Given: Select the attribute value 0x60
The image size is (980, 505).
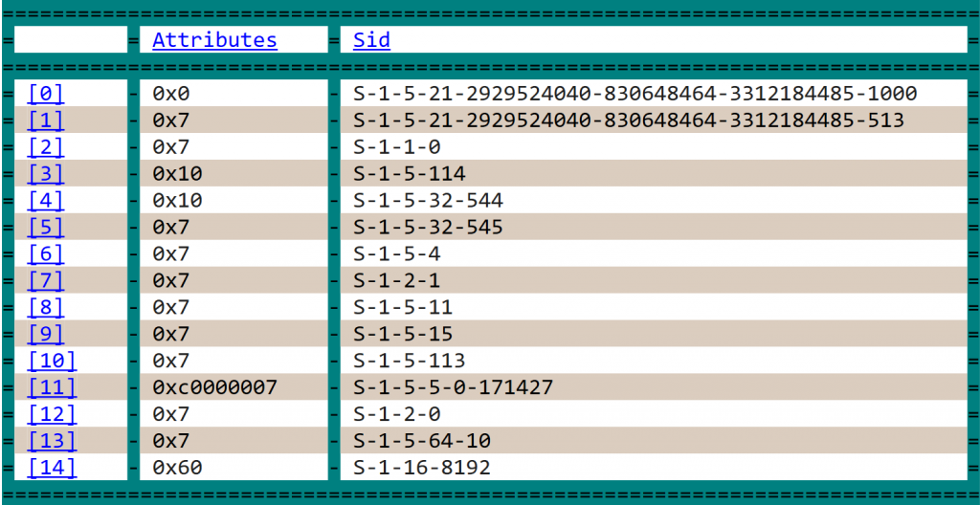Looking at the screenshot, I should [177, 468].
